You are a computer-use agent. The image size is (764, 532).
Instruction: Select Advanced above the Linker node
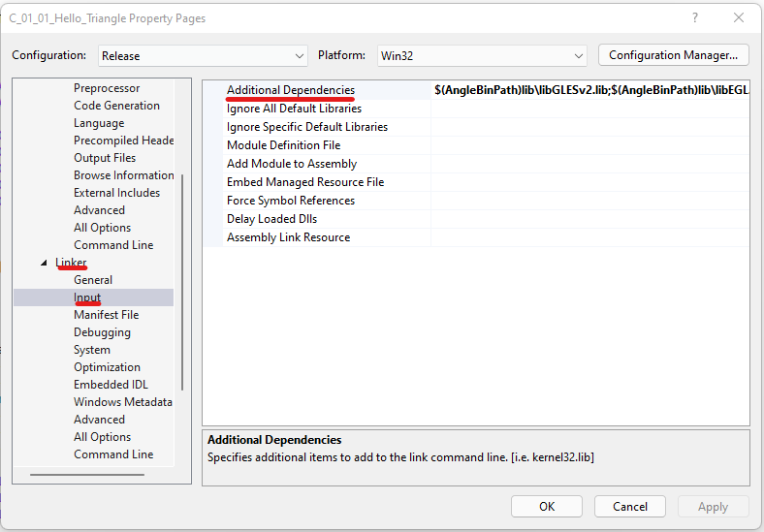point(100,210)
